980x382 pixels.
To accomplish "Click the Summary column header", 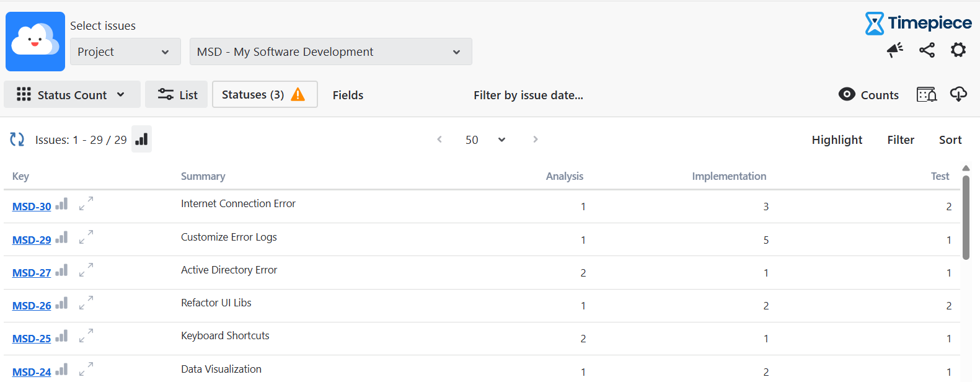I will pos(203,176).
